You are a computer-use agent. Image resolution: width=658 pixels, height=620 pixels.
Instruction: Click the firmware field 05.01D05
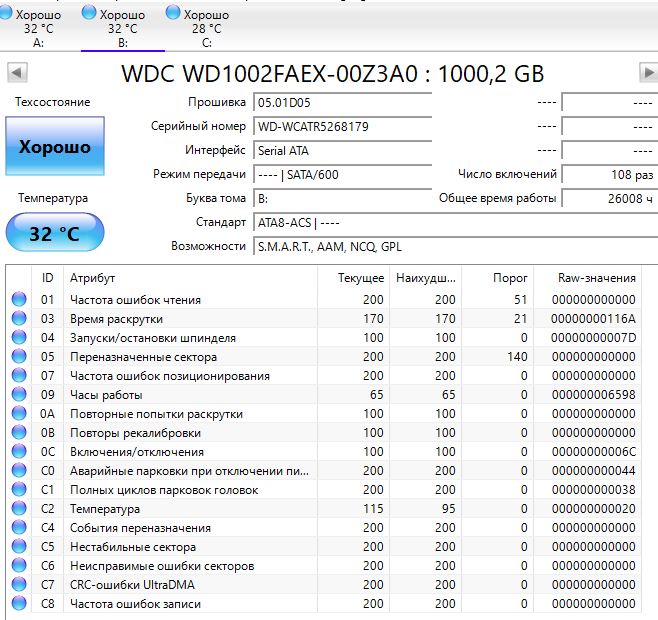(343, 103)
